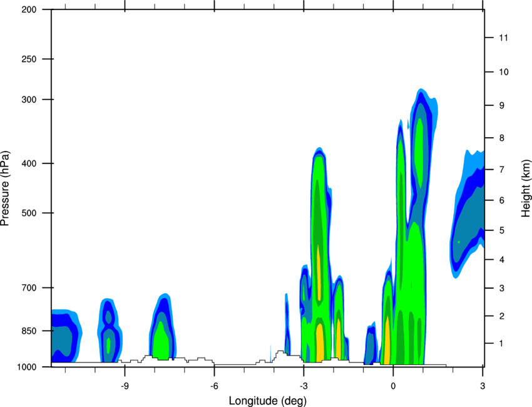Click the "Pressure (hPa)" axis title

[x=5, y=188]
